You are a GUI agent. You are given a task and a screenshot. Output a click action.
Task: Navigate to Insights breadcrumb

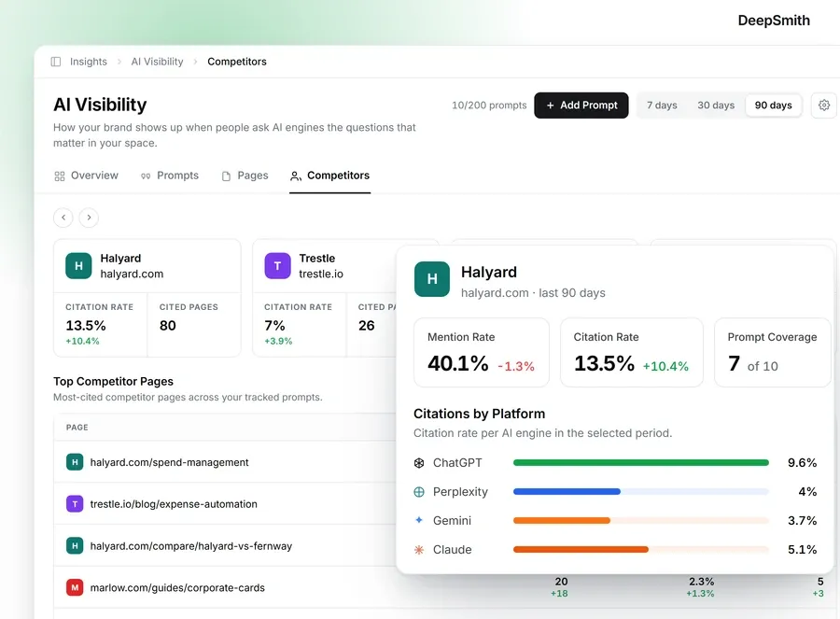click(x=89, y=62)
